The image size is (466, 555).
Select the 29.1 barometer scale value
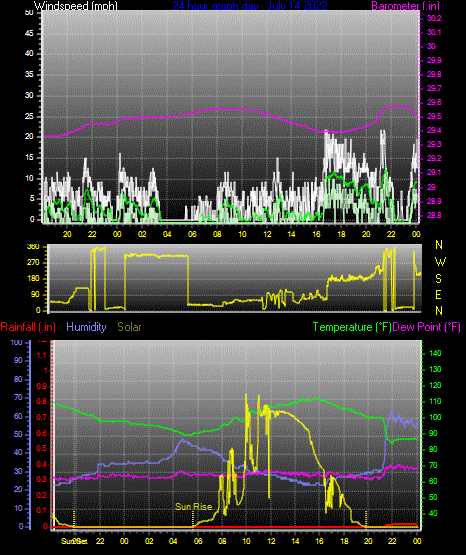click(x=434, y=172)
